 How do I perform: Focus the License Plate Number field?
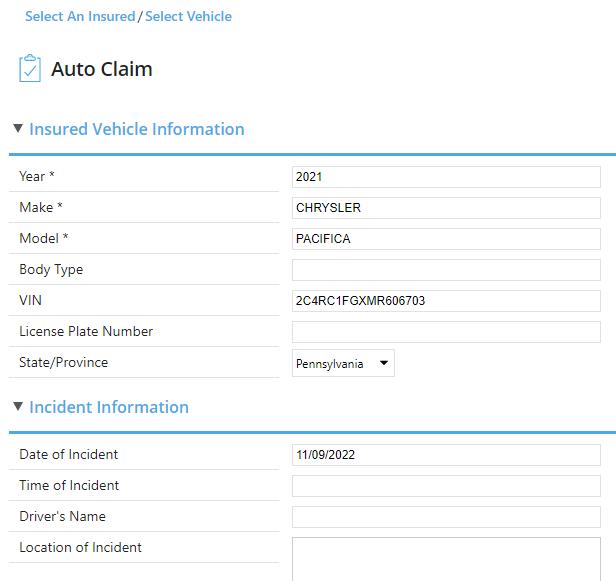tap(446, 332)
